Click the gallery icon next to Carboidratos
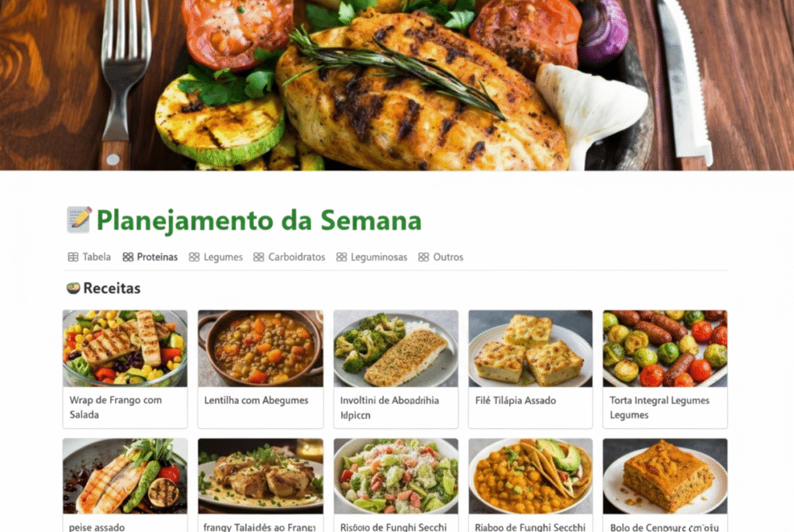Screen dimensions: 794x532 pos(258,257)
